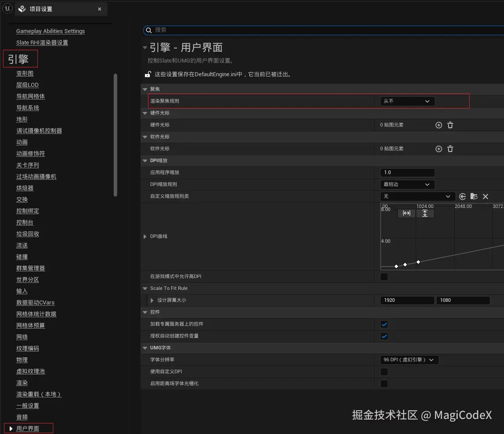The width and height of the screenshot is (504, 434).
Task: Use selected asset arrow icon for 自定义缩放规则类
Action: [x=463, y=197]
